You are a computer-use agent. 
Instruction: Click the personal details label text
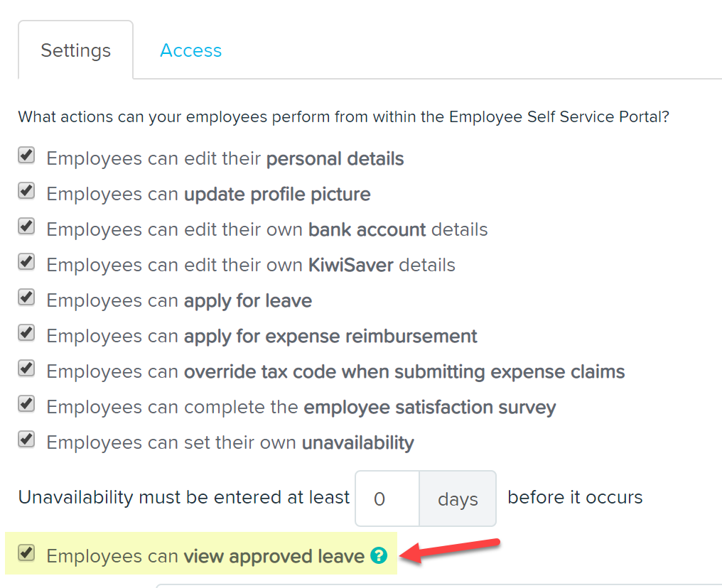coord(225,159)
